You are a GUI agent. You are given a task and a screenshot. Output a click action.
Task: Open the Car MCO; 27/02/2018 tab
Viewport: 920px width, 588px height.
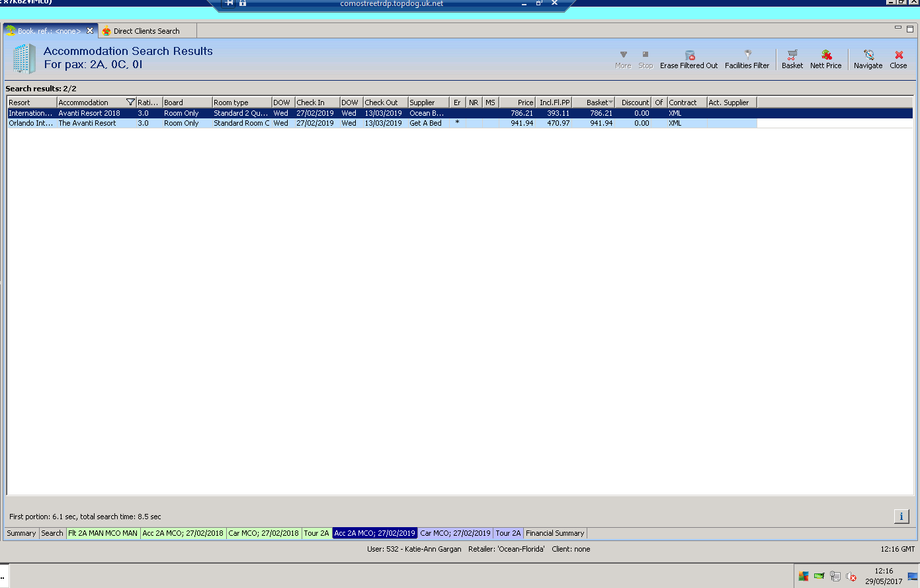tap(264, 533)
